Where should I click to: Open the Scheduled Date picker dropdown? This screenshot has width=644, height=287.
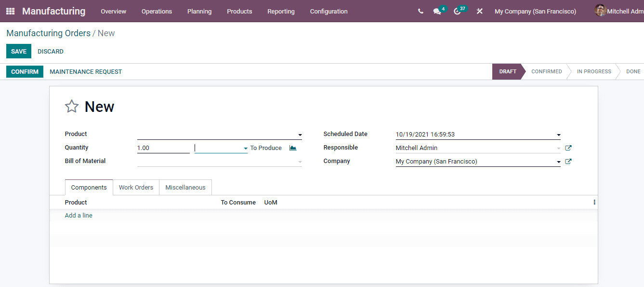click(558, 135)
